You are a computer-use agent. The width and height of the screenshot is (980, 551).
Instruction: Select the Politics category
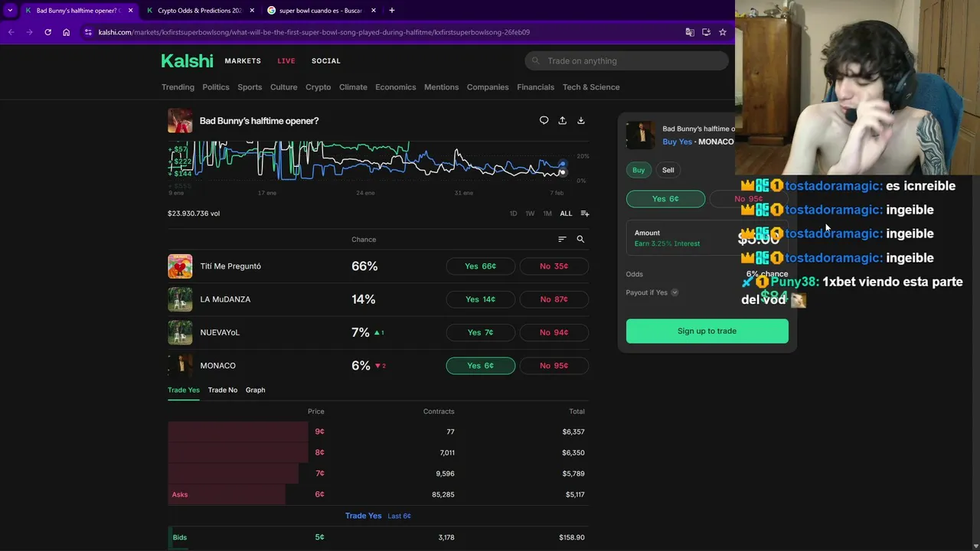click(x=216, y=87)
